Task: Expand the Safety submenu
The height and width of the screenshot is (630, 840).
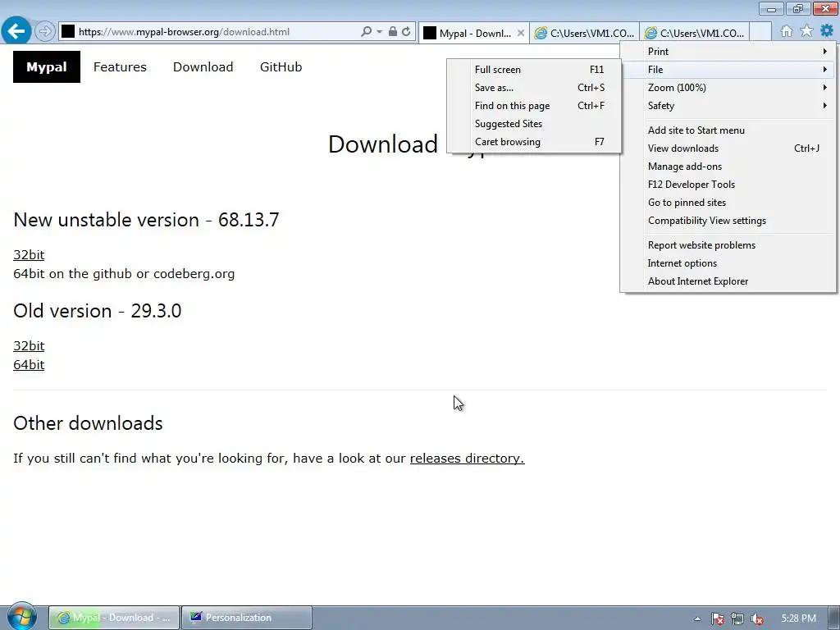Action: tap(728, 106)
